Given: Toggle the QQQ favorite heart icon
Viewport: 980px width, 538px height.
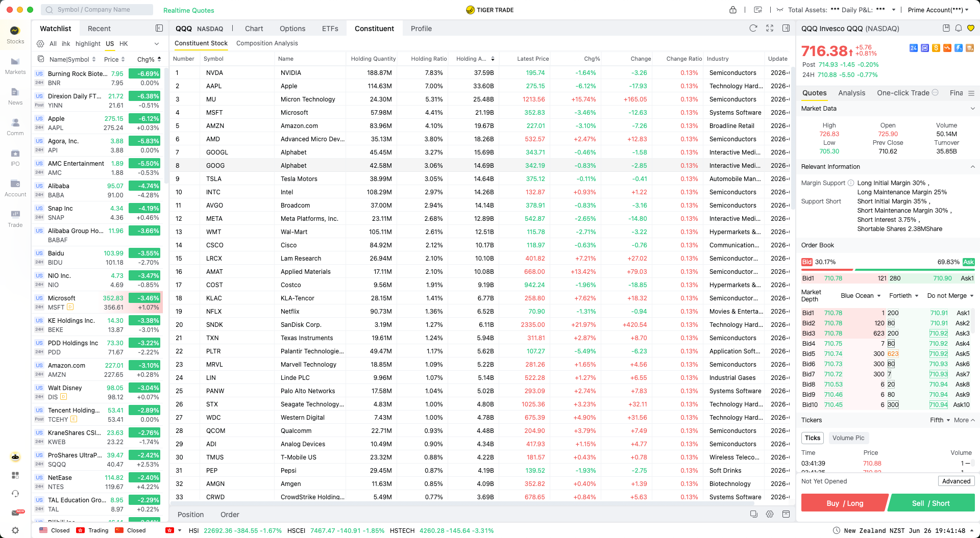Looking at the screenshot, I should pyautogui.click(x=971, y=29).
